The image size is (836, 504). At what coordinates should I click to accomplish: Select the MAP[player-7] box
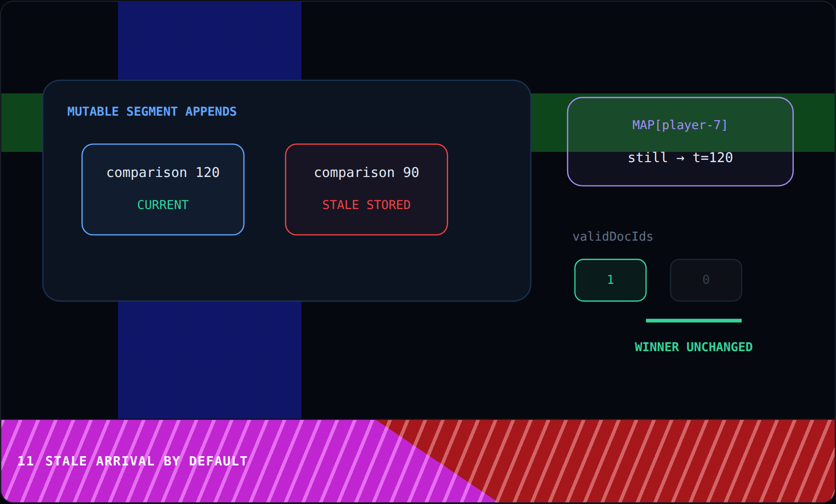point(680,142)
